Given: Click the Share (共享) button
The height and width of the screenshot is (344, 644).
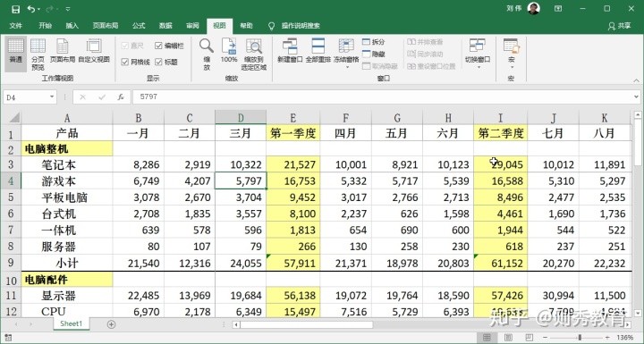Looking at the screenshot, I should click(619, 26).
